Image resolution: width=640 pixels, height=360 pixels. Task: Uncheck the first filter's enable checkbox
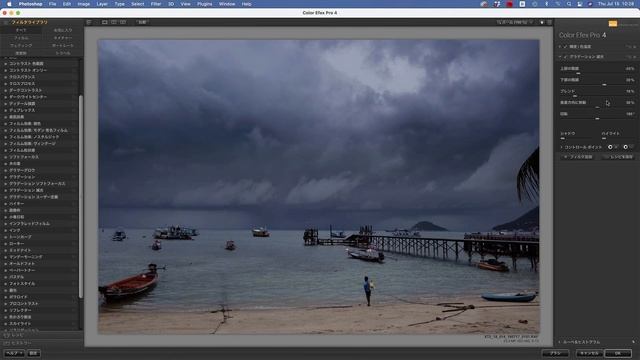565,47
